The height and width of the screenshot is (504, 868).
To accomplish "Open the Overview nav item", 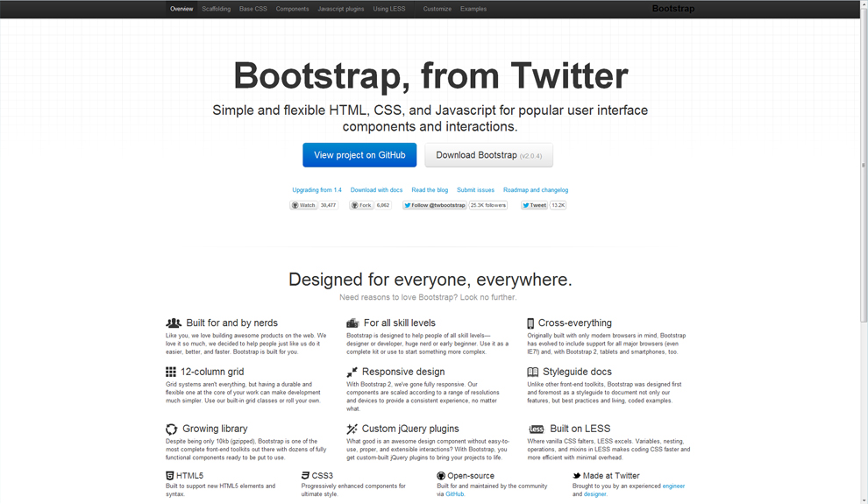I will [x=181, y=9].
